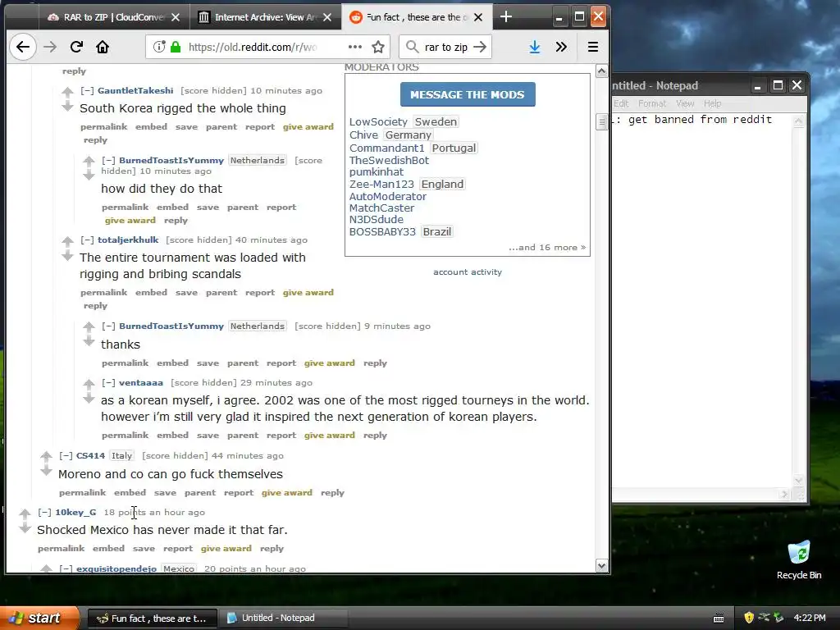
Task: Open the account activity link
Action: coord(468,272)
